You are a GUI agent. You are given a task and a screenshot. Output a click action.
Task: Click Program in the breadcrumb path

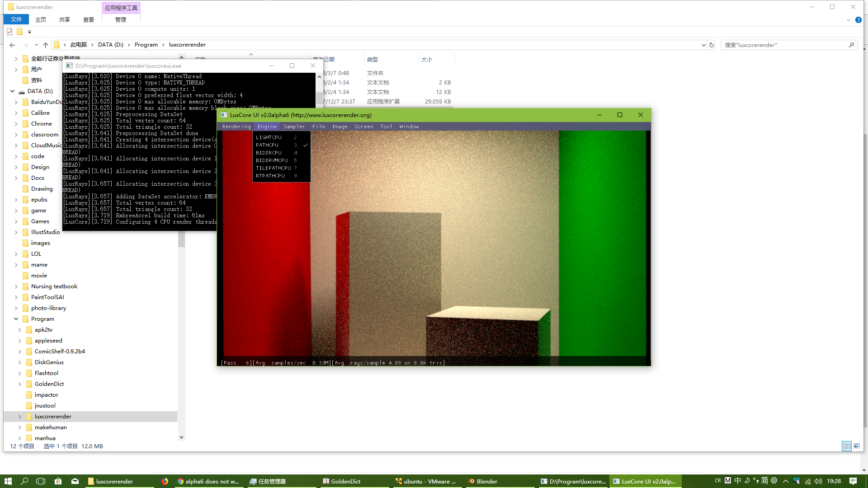pyautogui.click(x=146, y=44)
